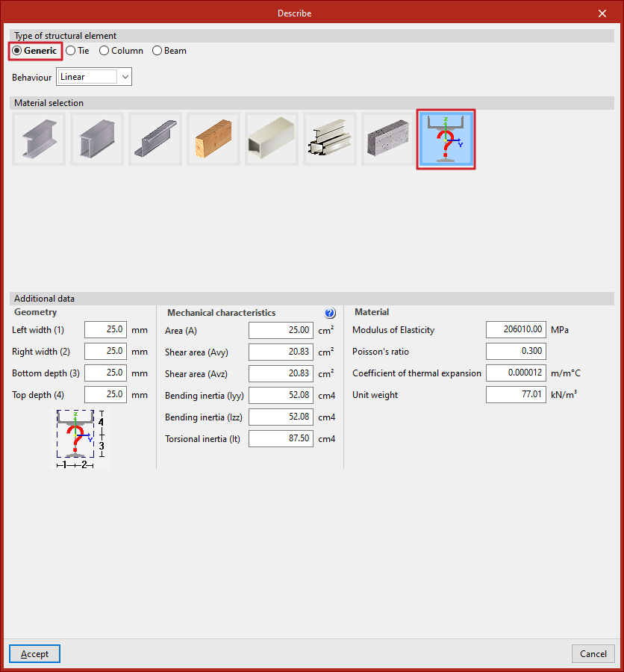Select the concrete block material

click(x=388, y=139)
